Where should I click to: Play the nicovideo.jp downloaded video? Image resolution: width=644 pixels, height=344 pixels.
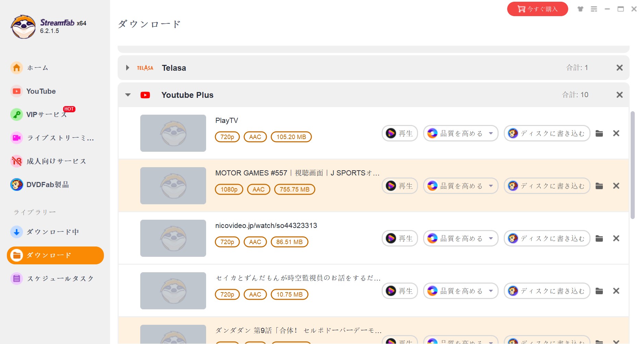click(x=399, y=238)
